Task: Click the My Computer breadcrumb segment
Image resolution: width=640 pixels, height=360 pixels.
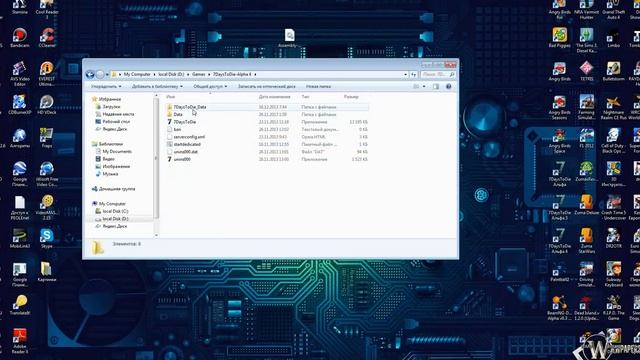Action: 137,74
